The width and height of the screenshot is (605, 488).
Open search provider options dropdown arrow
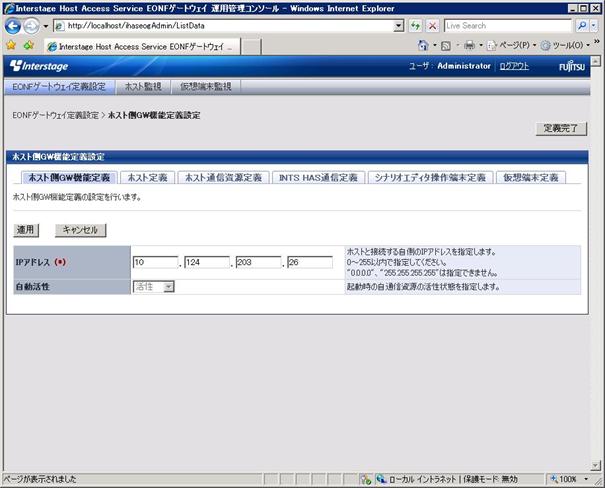coord(594,26)
